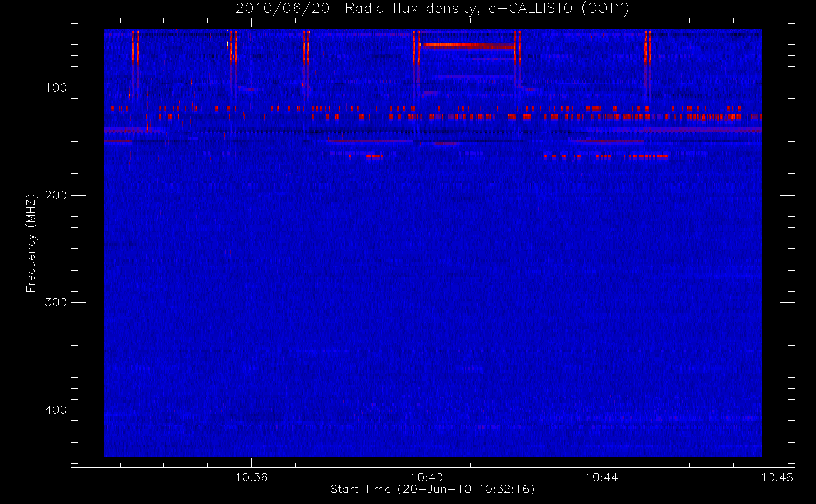Click the 'Frequency (MHZ)' axis title
This screenshot has height=504, width=816.
tap(31, 243)
